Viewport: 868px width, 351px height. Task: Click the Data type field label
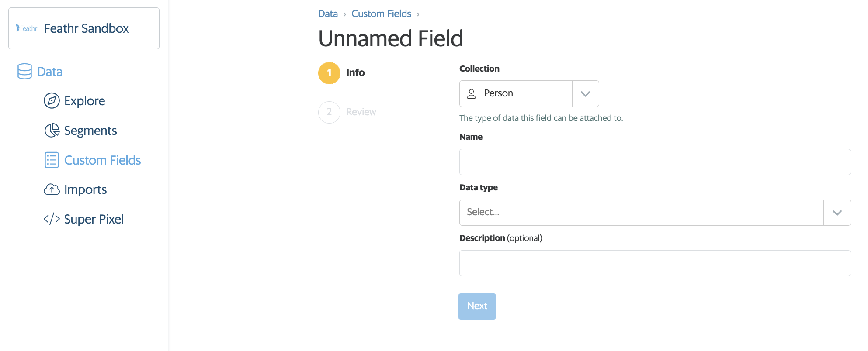pos(478,188)
